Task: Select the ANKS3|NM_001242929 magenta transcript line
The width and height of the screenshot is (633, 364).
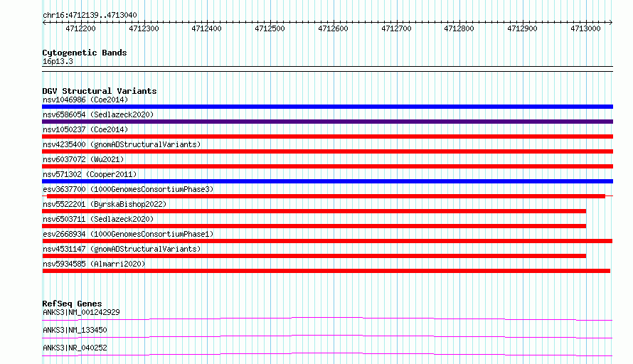Action: 327,318
